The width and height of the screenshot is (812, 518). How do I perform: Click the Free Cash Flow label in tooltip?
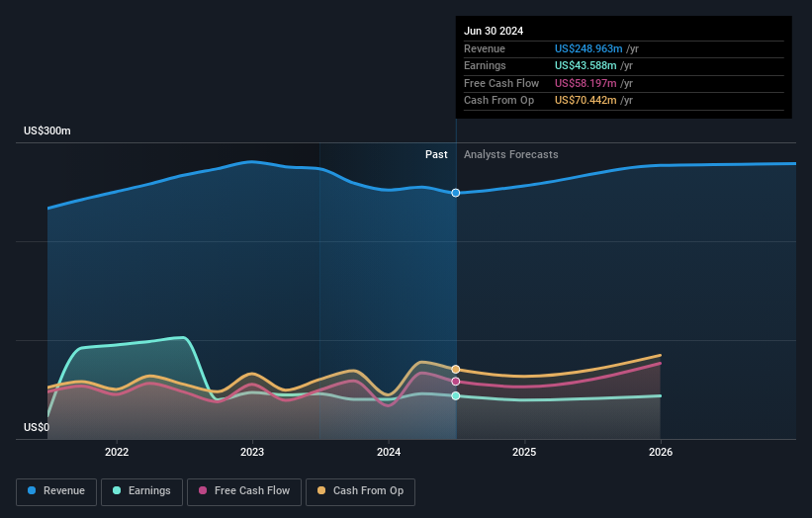point(501,83)
